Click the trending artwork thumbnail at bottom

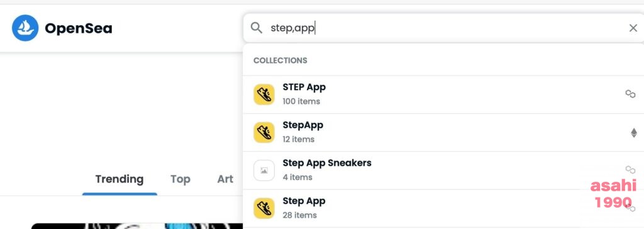(x=137, y=226)
